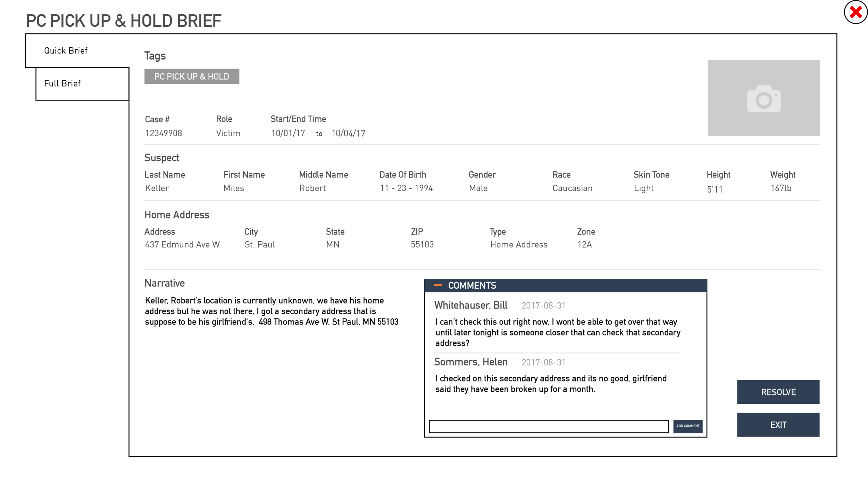Open the Full Brief tab
The width and height of the screenshot is (868, 482).
click(62, 83)
